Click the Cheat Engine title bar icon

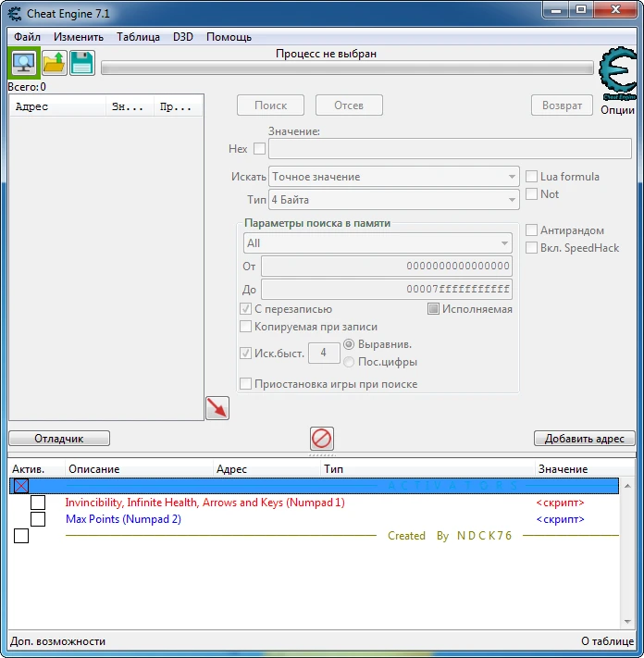pyautogui.click(x=15, y=14)
